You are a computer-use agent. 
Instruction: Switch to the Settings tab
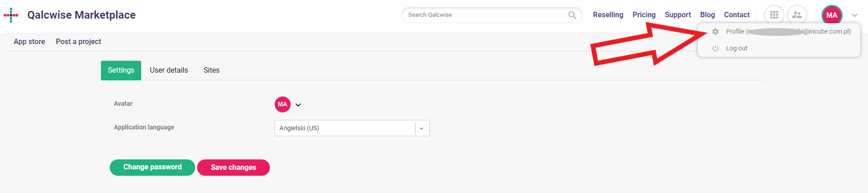click(x=121, y=70)
